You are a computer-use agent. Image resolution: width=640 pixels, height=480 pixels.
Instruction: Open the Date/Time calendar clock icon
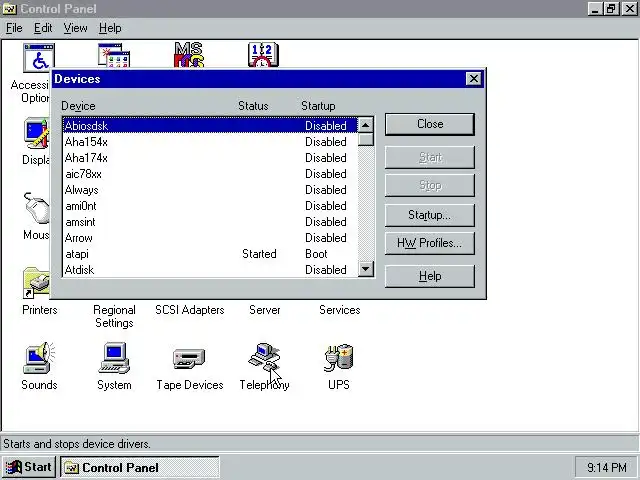264,55
